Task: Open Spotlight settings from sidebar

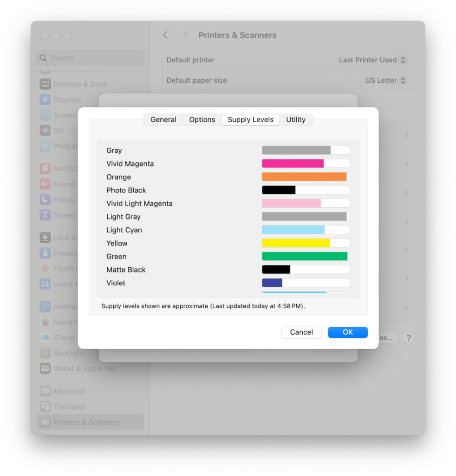Action: tap(45, 353)
